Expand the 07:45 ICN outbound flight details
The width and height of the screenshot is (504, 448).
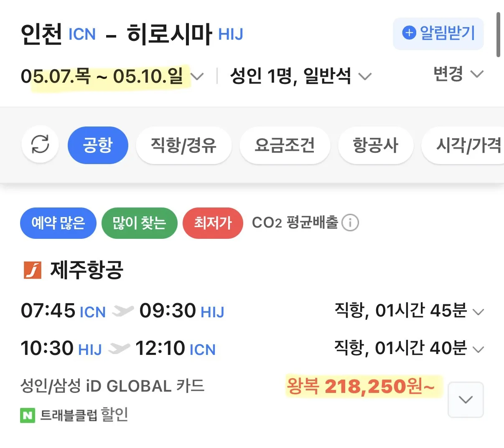point(478,311)
